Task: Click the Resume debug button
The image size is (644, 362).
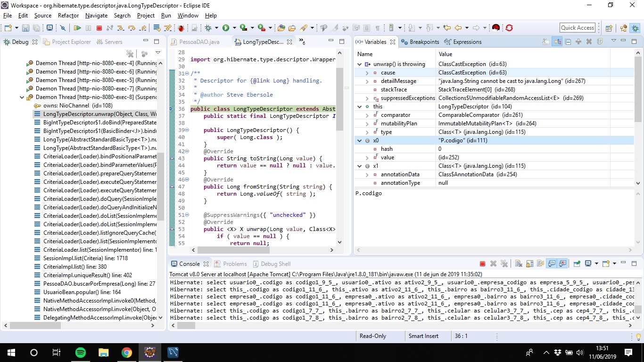Action: coord(77,28)
